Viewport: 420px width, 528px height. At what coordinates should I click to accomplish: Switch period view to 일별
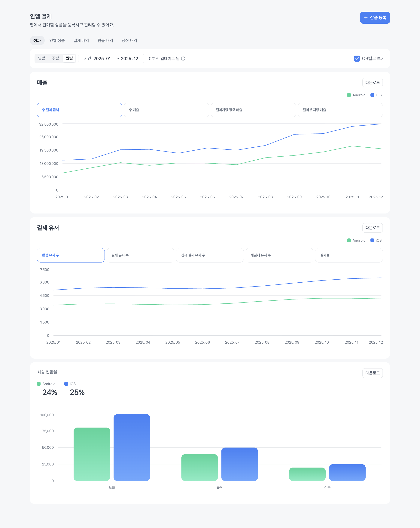click(42, 58)
